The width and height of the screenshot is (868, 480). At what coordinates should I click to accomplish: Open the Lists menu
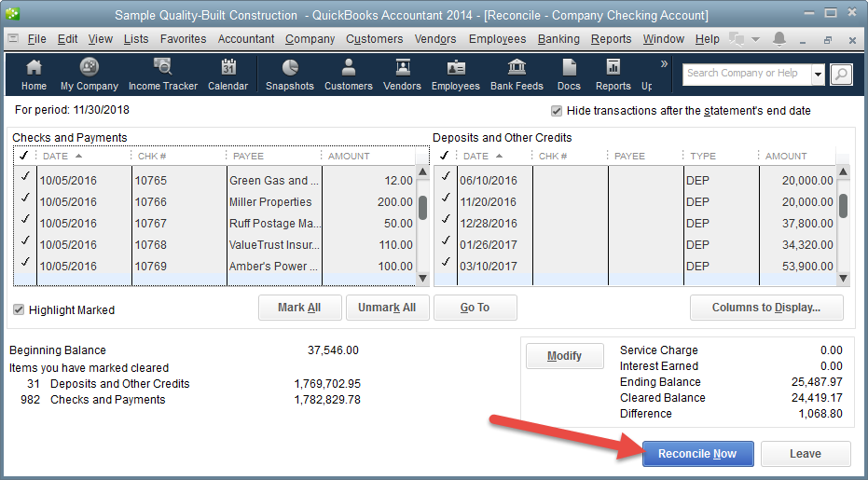click(136, 39)
